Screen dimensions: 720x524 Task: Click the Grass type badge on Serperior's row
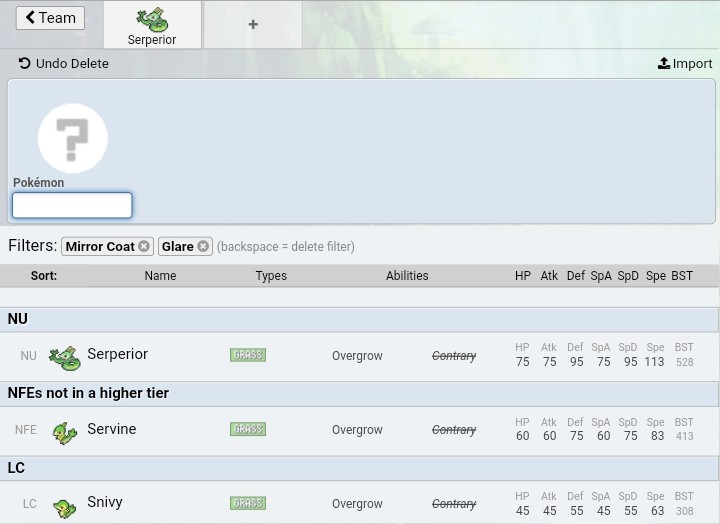pyautogui.click(x=248, y=355)
